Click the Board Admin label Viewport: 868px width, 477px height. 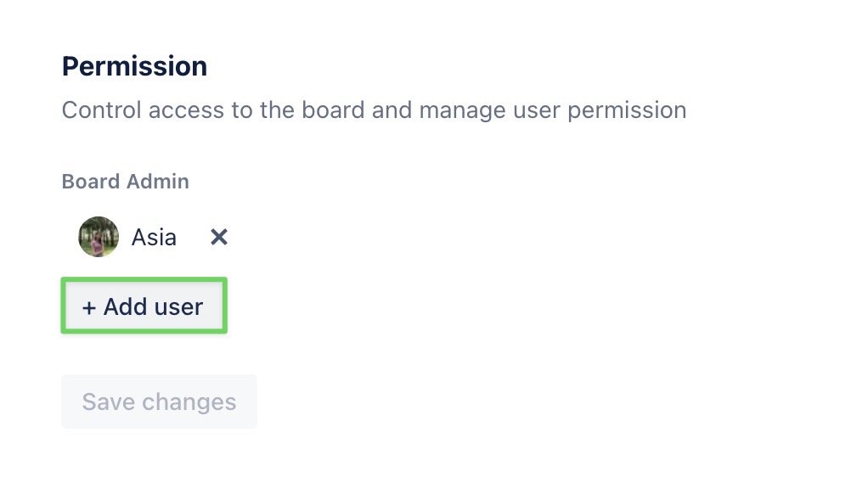pos(125,182)
